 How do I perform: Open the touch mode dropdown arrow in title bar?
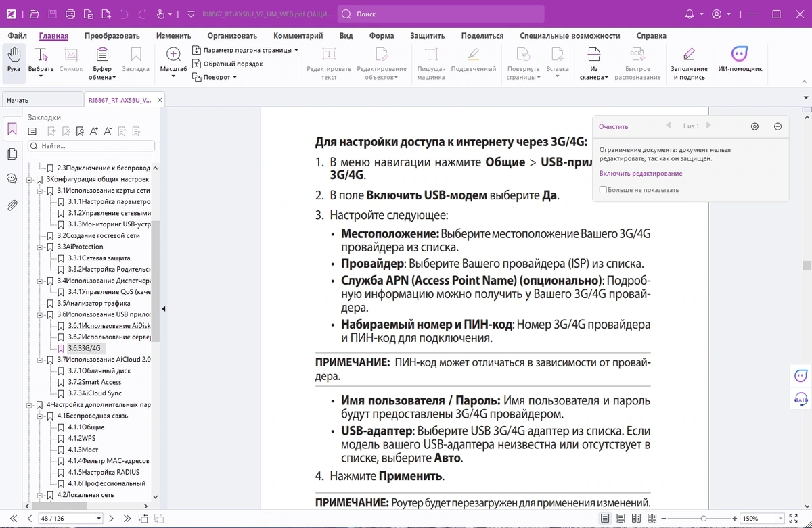pyautogui.click(x=169, y=14)
